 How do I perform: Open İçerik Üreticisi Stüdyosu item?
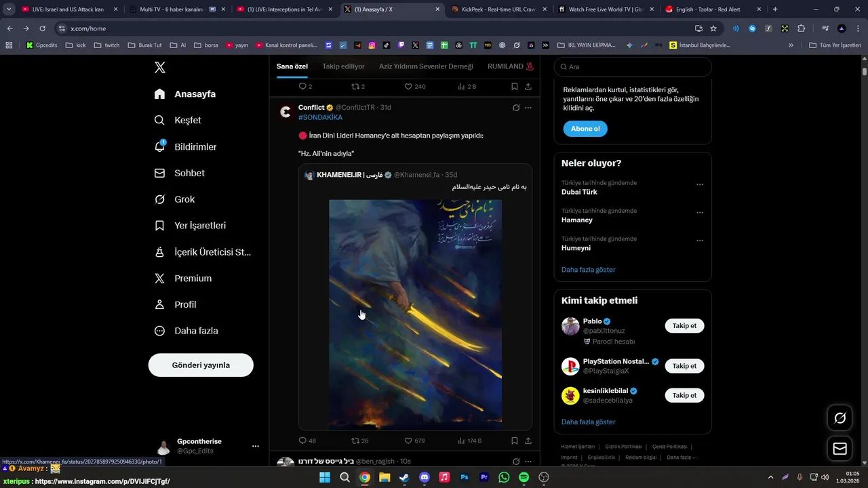[203, 252]
